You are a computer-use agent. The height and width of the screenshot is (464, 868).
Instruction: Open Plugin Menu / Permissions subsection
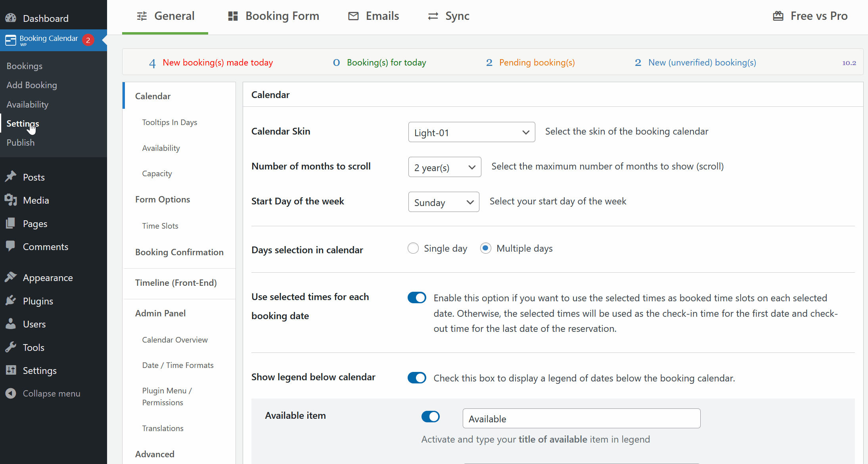click(x=167, y=397)
